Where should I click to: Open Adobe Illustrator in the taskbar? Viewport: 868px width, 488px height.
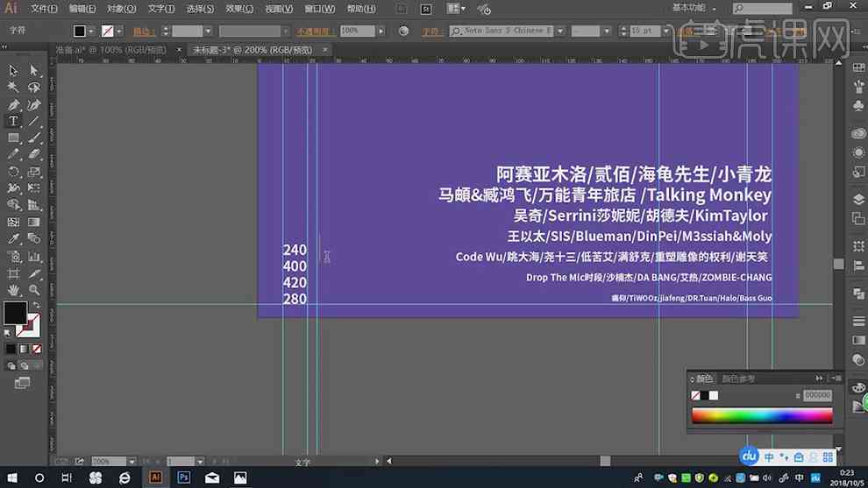pyautogui.click(x=155, y=477)
